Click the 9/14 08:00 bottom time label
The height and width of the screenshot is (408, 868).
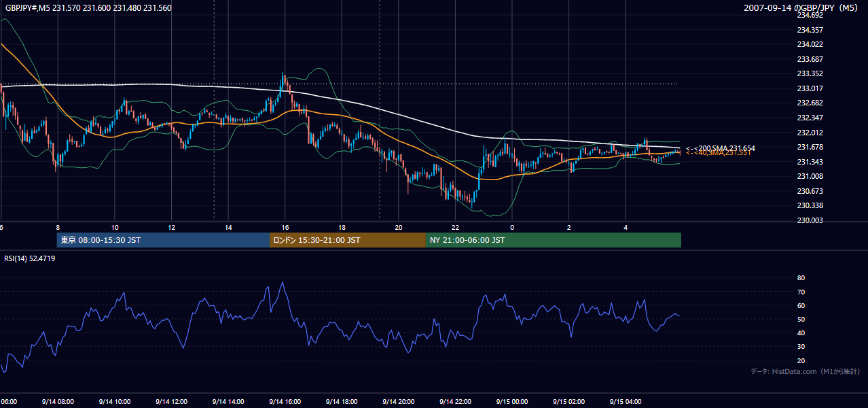point(58,402)
